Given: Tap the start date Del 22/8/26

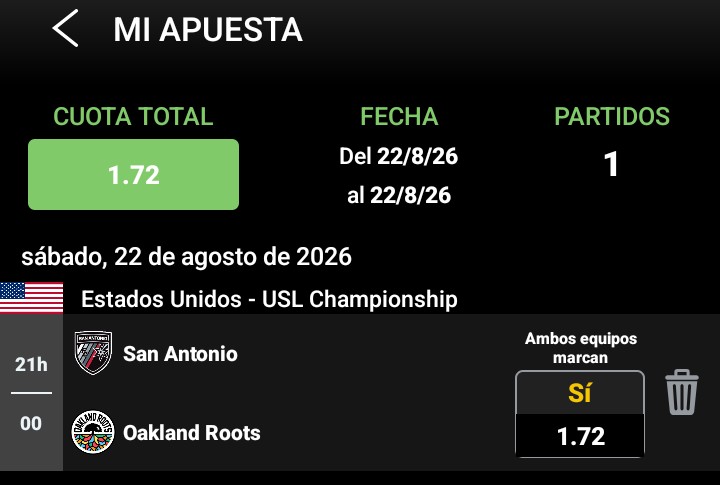Looking at the screenshot, I should coord(399,157).
